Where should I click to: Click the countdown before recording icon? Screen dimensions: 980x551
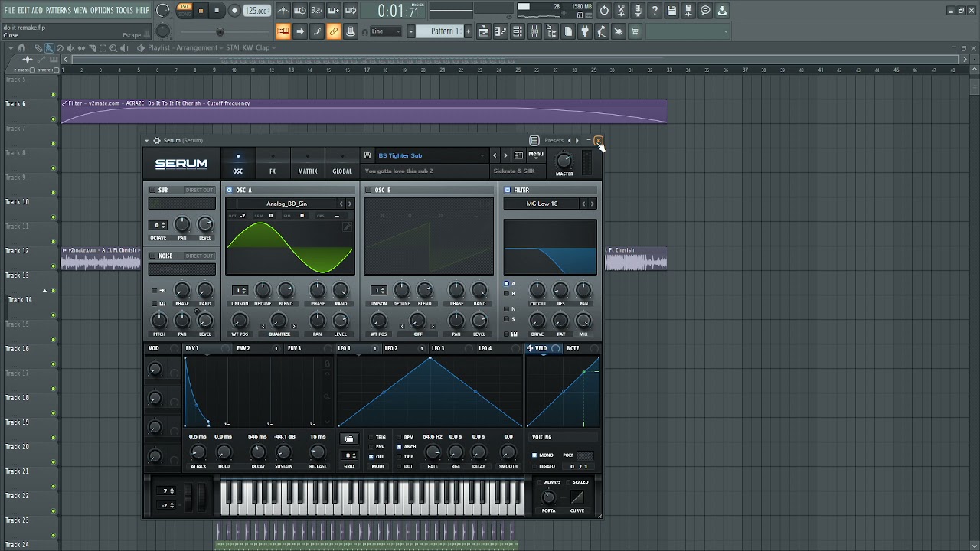(x=317, y=11)
